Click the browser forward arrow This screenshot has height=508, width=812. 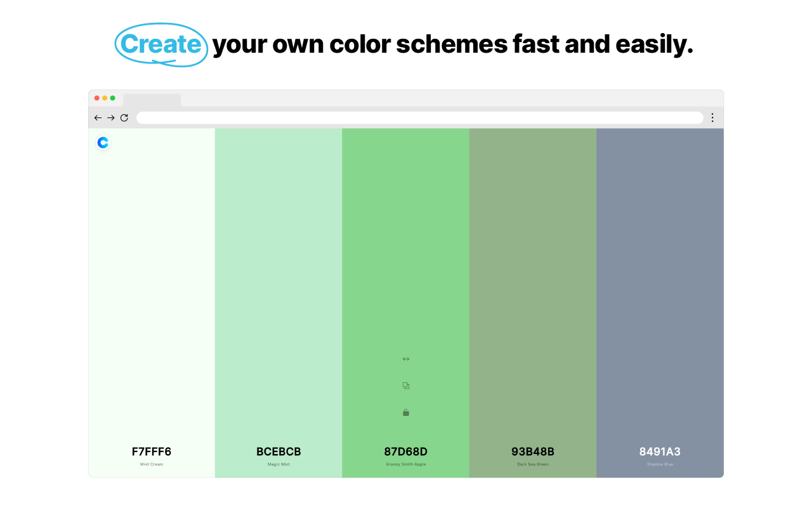point(111,117)
